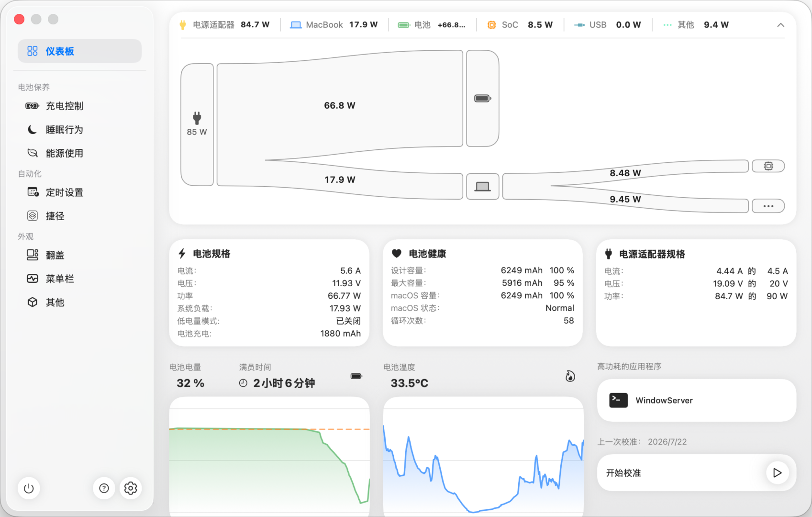This screenshot has height=517, width=812.
Task: Open the help question mark button
Action: (104, 488)
